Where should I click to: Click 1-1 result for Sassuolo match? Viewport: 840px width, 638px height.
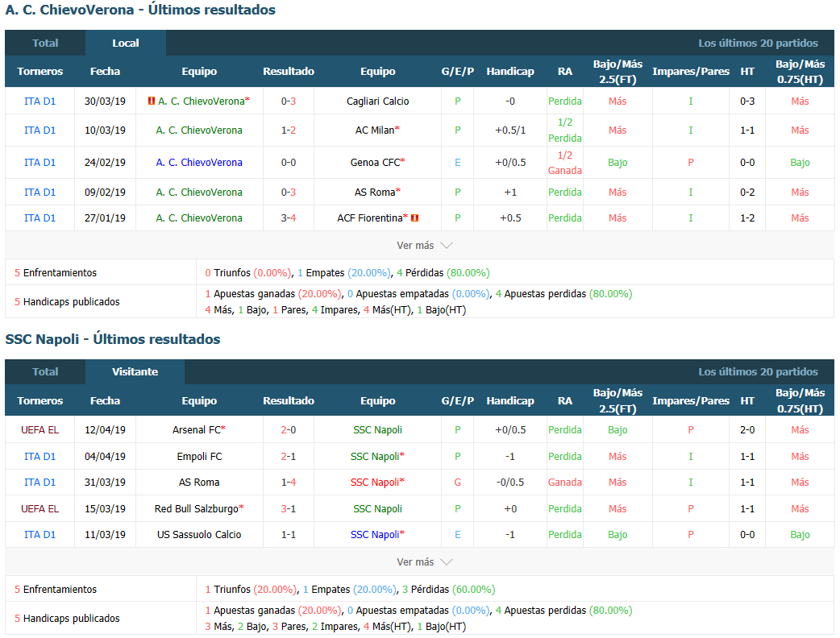tap(289, 535)
